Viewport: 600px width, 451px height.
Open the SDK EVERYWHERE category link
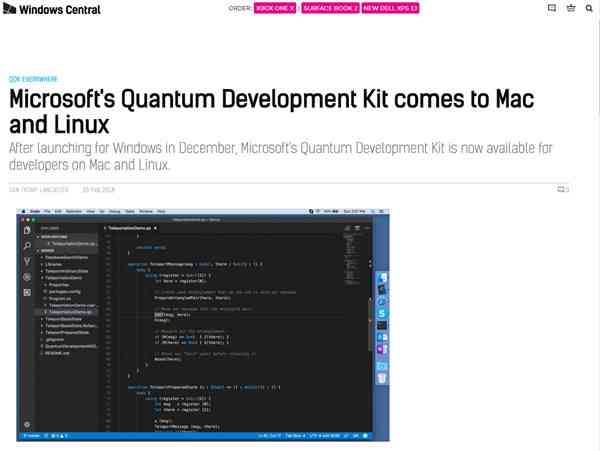pyautogui.click(x=33, y=79)
